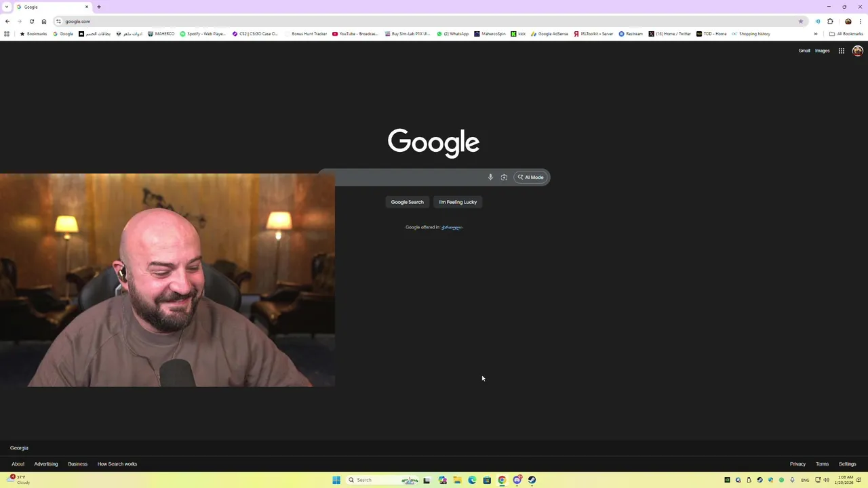Open the Bonus Hunt Tracker bookmark
Image resolution: width=868 pixels, height=488 pixels.
(x=306, y=34)
